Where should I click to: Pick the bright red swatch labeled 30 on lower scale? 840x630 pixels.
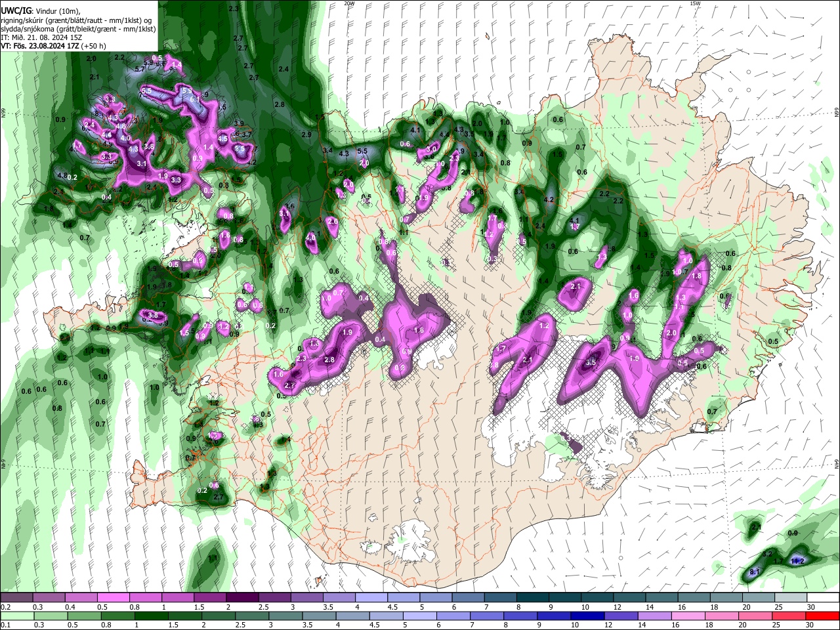click(822, 616)
